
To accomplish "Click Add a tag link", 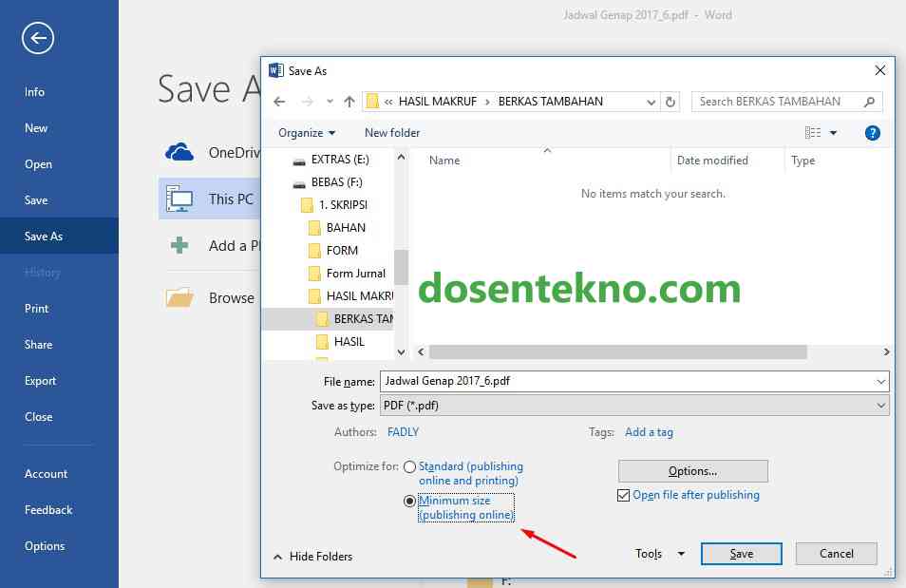I will (649, 432).
